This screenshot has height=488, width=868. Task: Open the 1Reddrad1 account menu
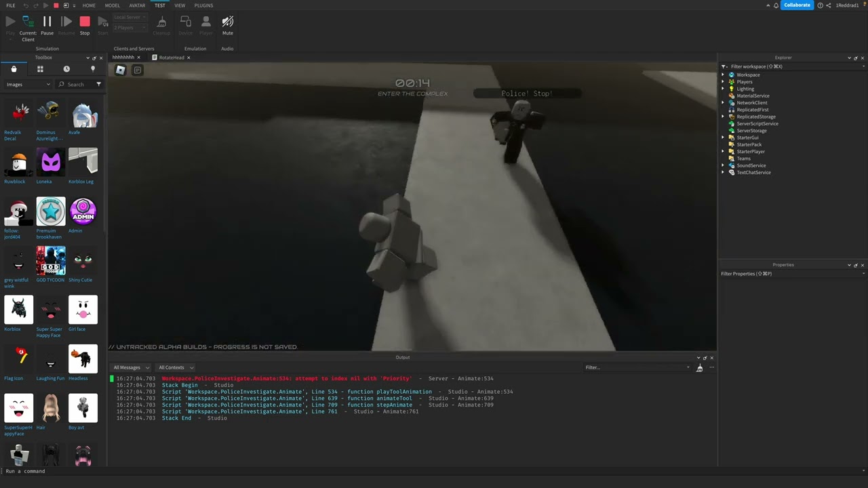coord(847,5)
